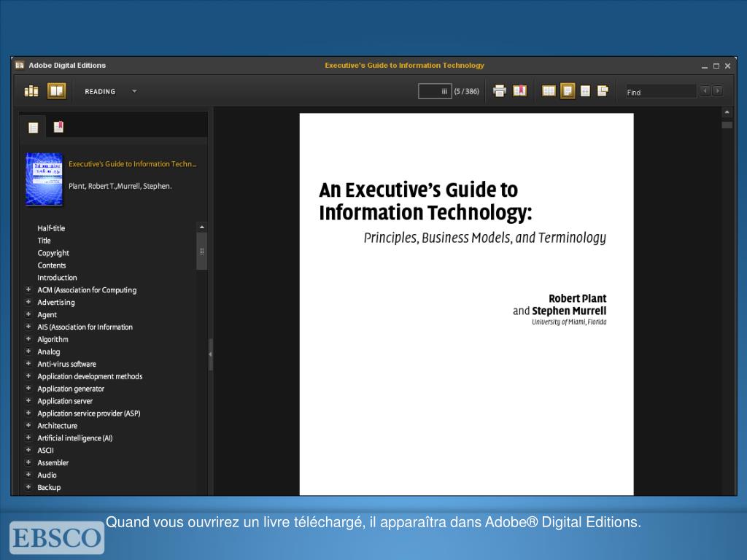
Task: Expand the Backup entry
Action: (28, 487)
